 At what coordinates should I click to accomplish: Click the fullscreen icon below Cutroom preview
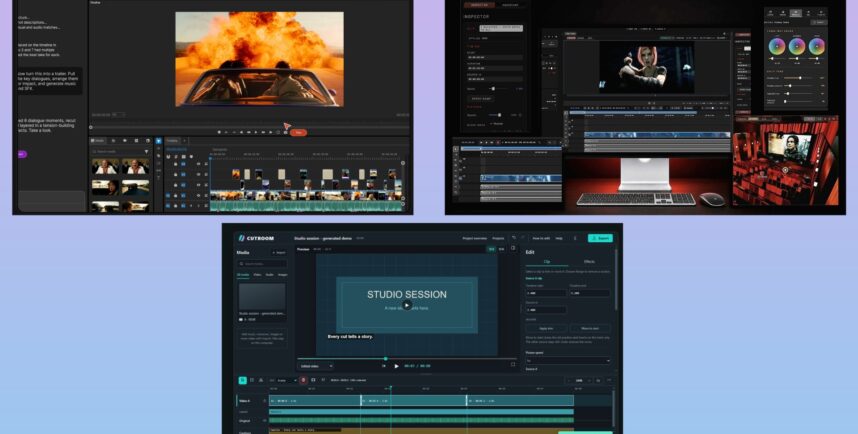click(513, 364)
